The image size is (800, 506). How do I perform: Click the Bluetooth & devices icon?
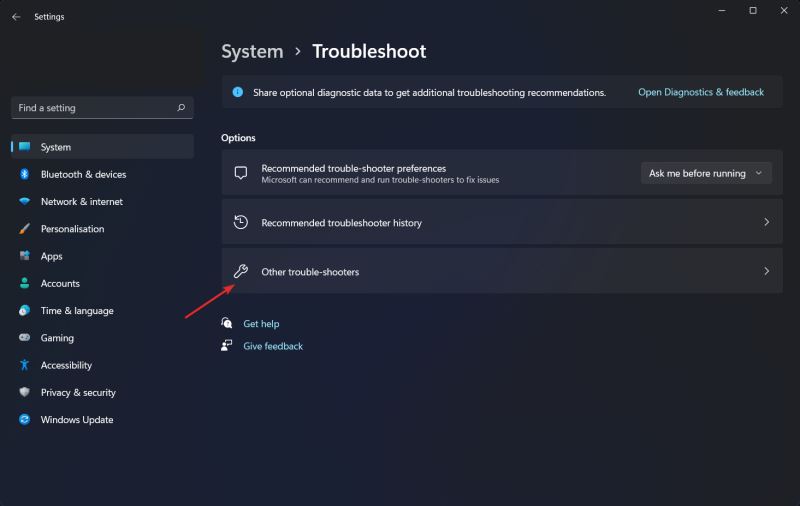[24, 174]
